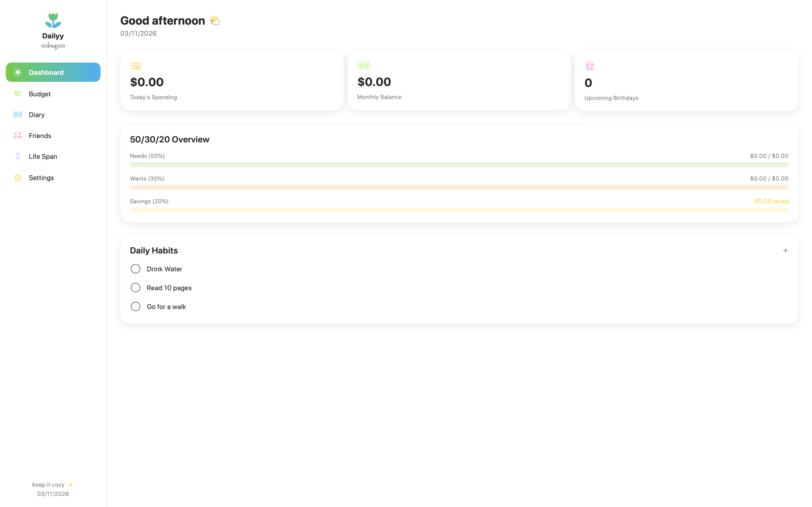812x507 pixels.
Task: Click the Diary open-book icon
Action: pos(18,115)
